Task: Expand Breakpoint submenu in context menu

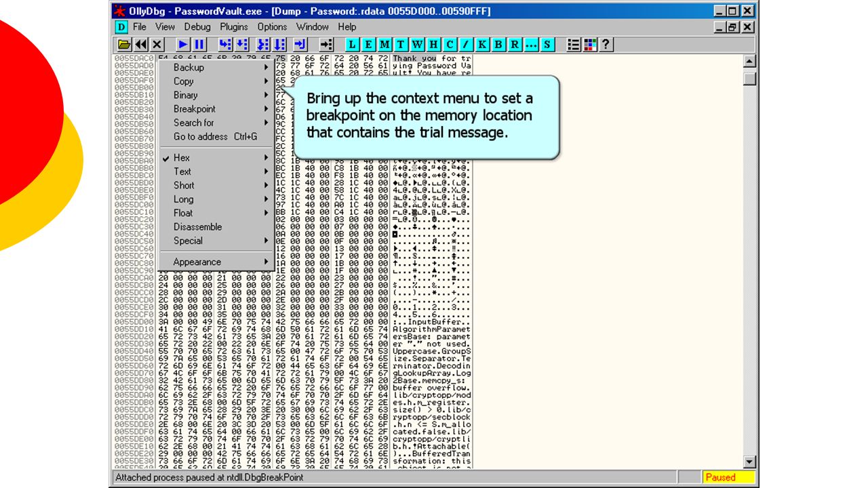Action: tap(216, 109)
